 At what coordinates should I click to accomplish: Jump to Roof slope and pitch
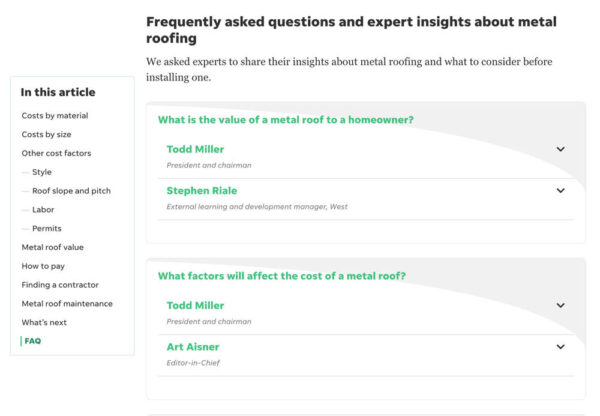click(x=71, y=191)
